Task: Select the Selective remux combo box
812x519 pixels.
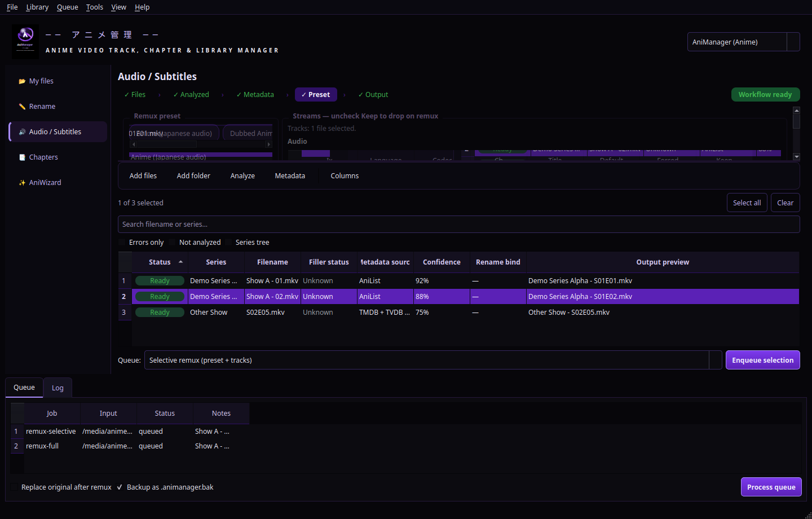Action: 433,360
